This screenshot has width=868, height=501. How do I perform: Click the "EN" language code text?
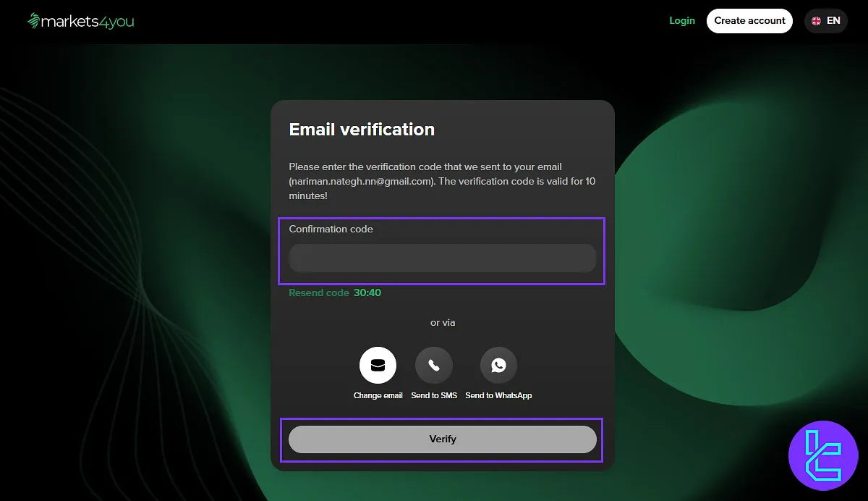833,20
